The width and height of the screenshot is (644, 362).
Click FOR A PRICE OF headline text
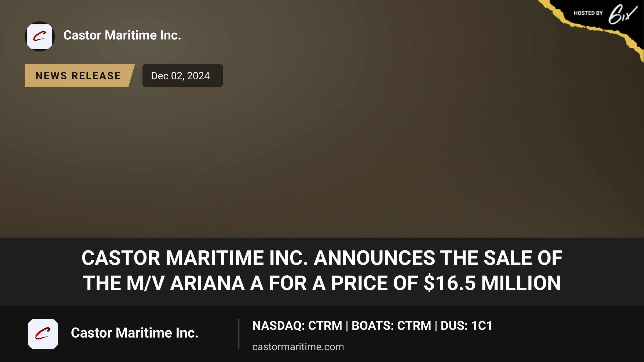point(343,283)
